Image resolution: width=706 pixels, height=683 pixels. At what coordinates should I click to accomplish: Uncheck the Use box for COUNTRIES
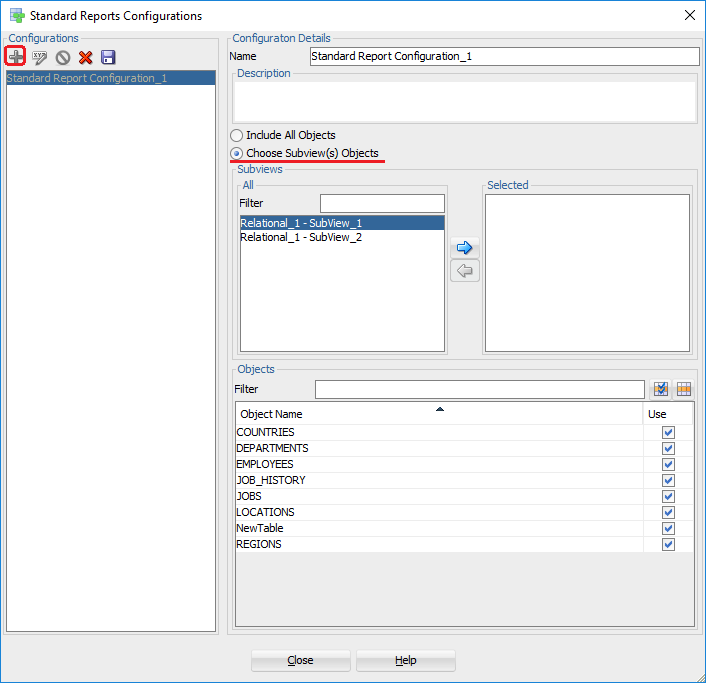pos(668,433)
